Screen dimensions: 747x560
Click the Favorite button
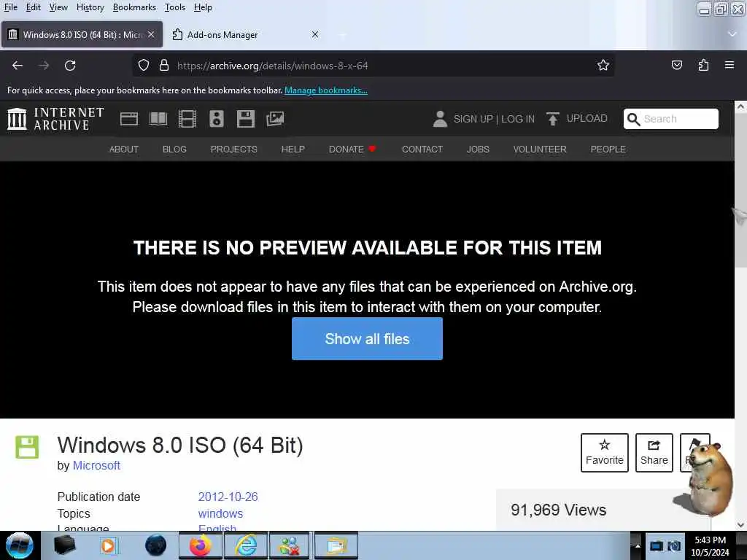605,452
